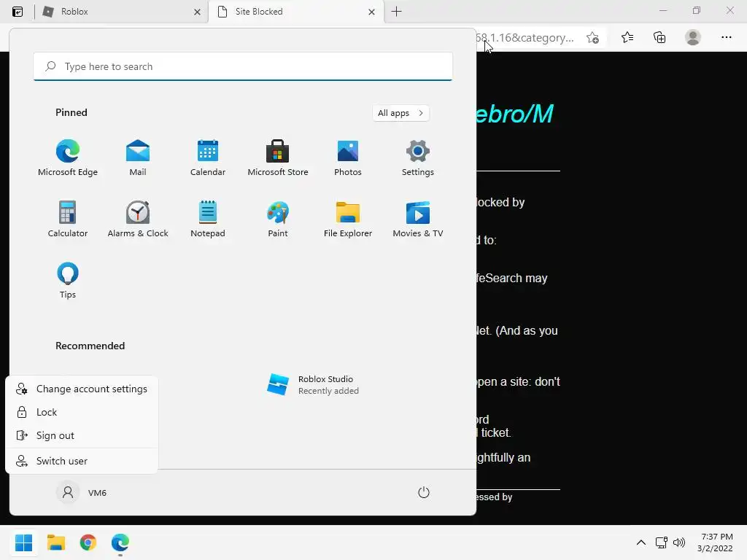Open the Tips app
The width and height of the screenshot is (747, 560).
[x=68, y=281]
